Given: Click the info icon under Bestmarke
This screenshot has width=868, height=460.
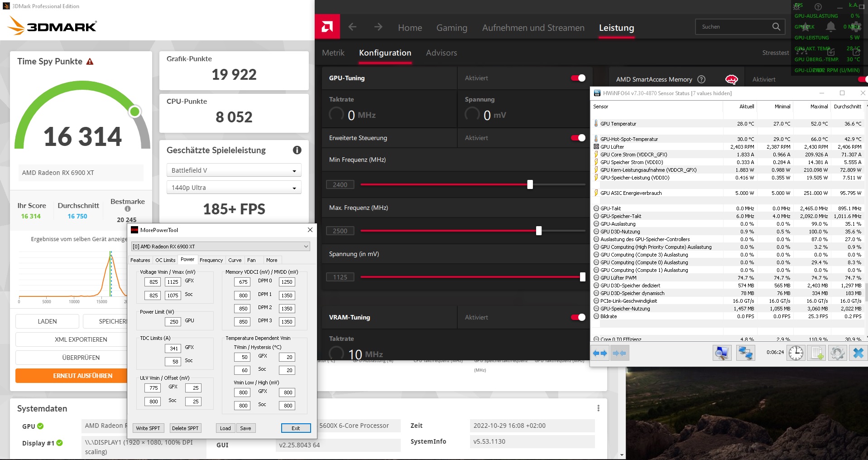Looking at the screenshot, I should [128, 209].
